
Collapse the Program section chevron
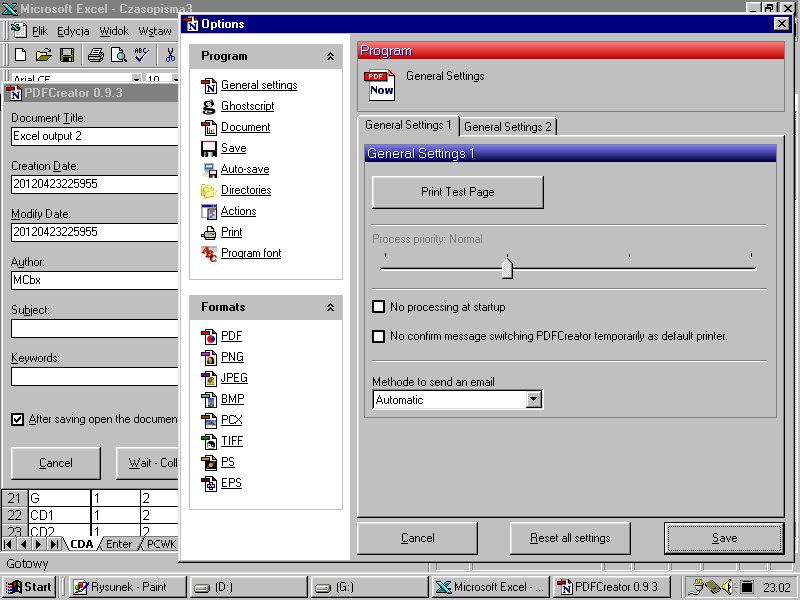pos(330,57)
